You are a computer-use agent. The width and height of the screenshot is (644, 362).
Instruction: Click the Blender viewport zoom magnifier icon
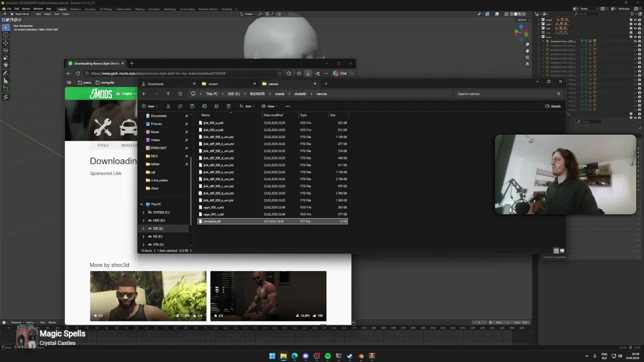coord(527,44)
